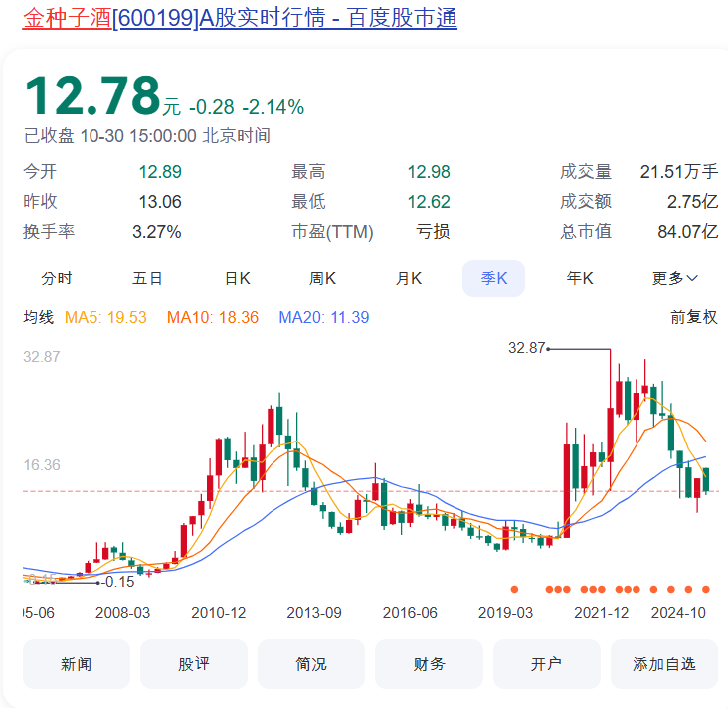Expand the 更多 chart period dropdown

(675, 278)
